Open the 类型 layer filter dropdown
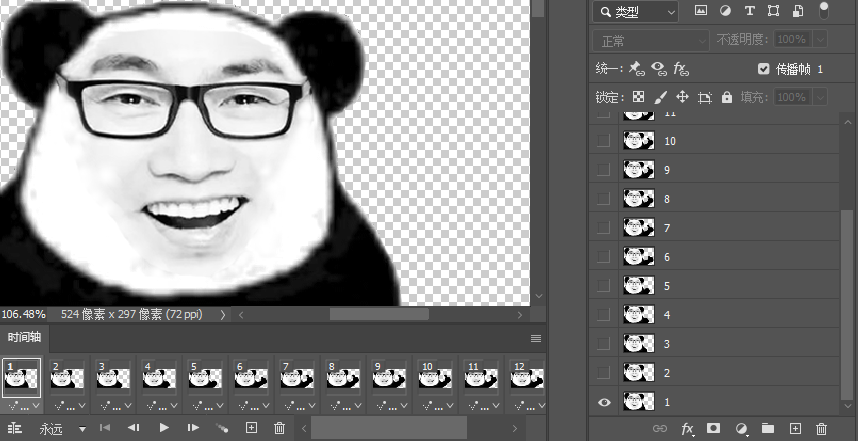 coord(636,11)
